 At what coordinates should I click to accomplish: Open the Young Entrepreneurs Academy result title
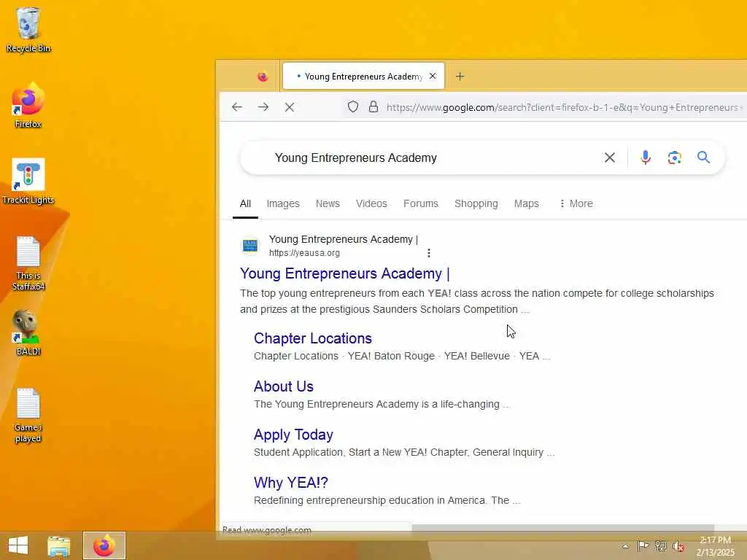coord(345,274)
